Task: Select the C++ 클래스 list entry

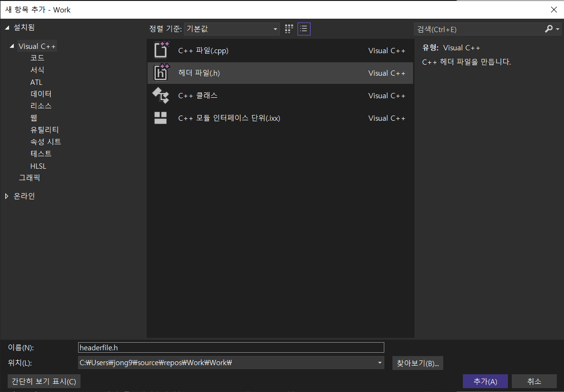Action: pos(280,95)
